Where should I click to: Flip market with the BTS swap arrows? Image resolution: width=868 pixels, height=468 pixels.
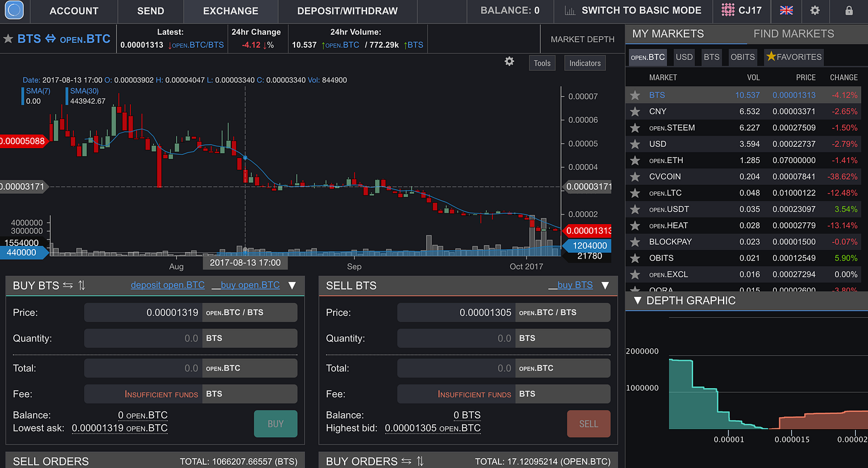[50, 39]
